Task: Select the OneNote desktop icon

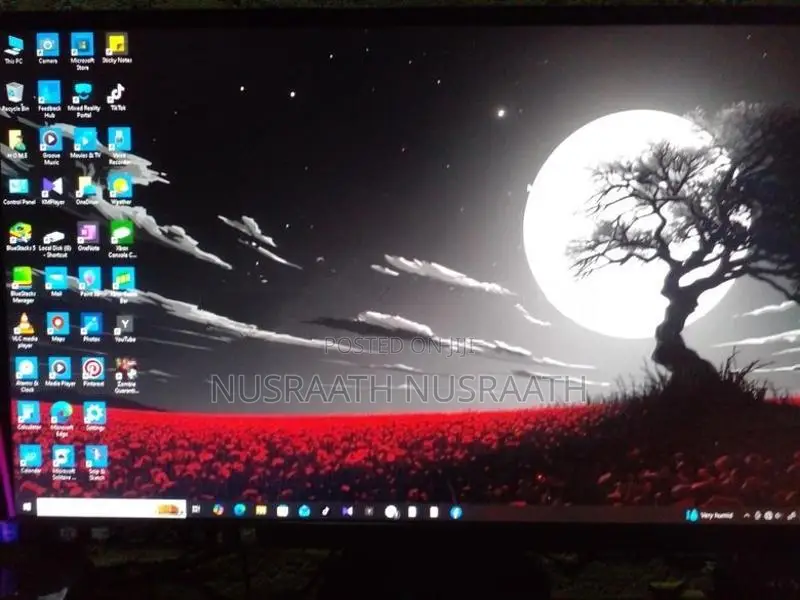Action: pos(88,237)
